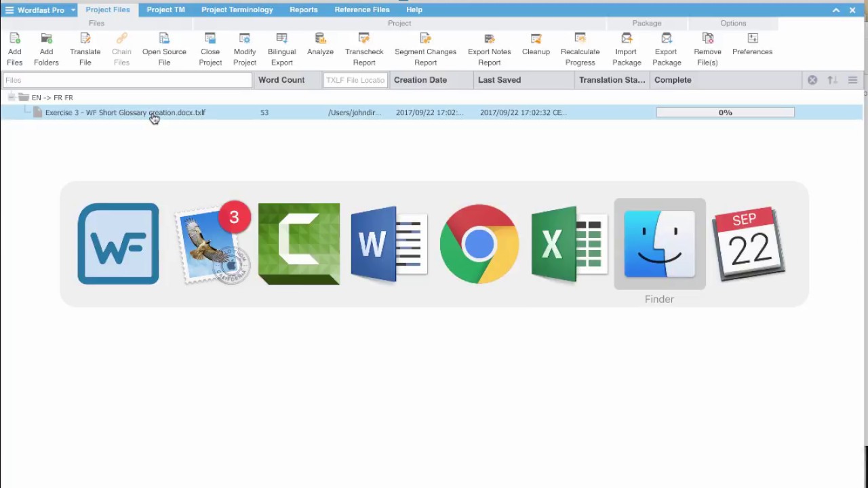Click the Files filter input field

tap(127, 80)
